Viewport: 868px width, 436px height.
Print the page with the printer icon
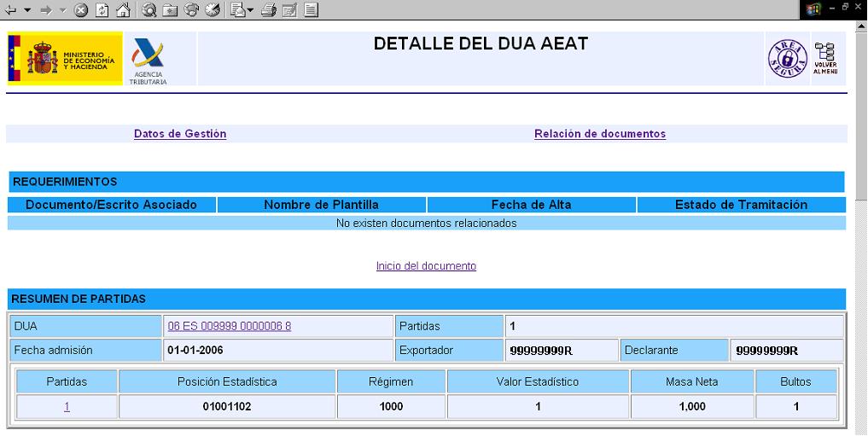[269, 10]
